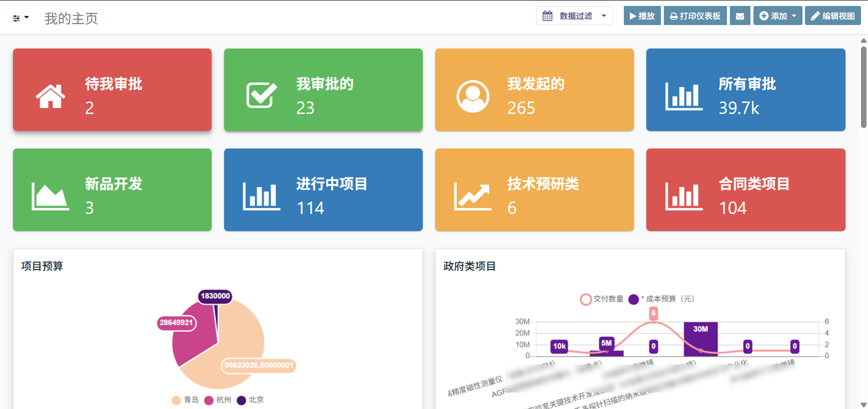Toggle the 杭州 legend in 项目预算 chart
The width and height of the screenshot is (868, 409).
click(x=218, y=400)
